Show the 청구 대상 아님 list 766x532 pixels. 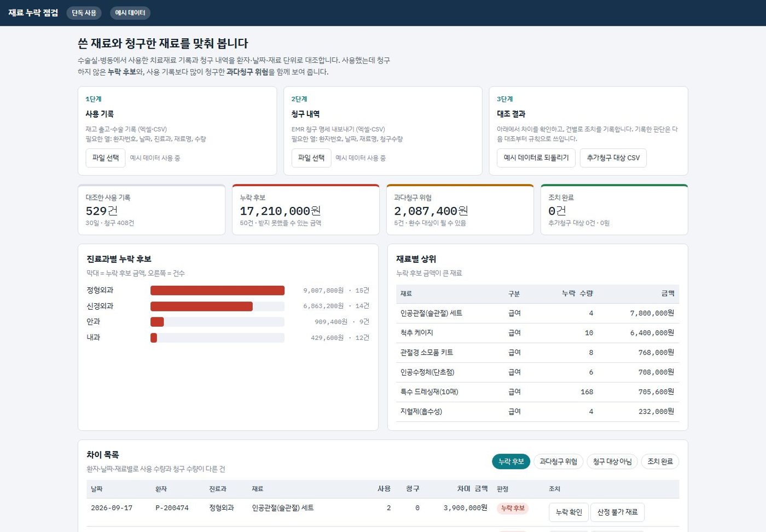pos(612,461)
